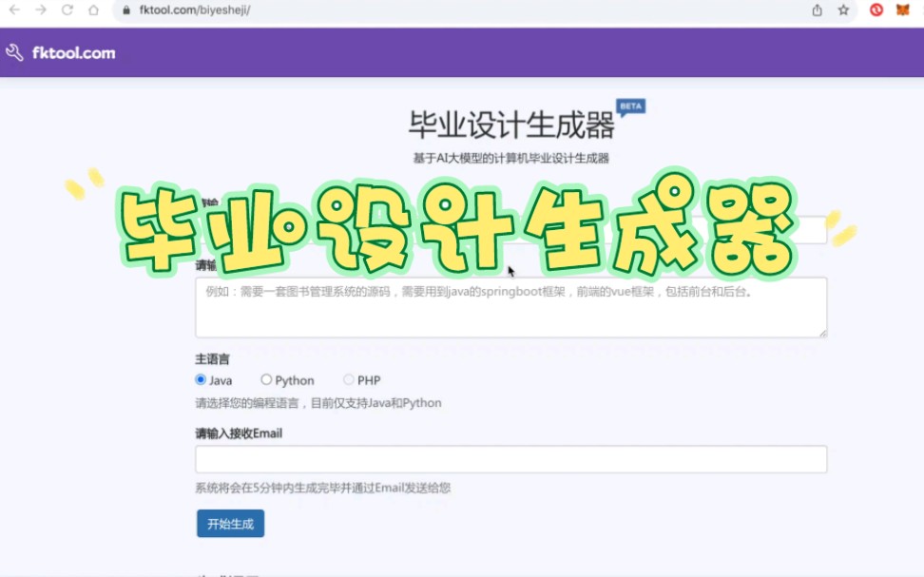The width and height of the screenshot is (924, 577).
Task: Open the browser back navigation arrow
Action: [13, 11]
